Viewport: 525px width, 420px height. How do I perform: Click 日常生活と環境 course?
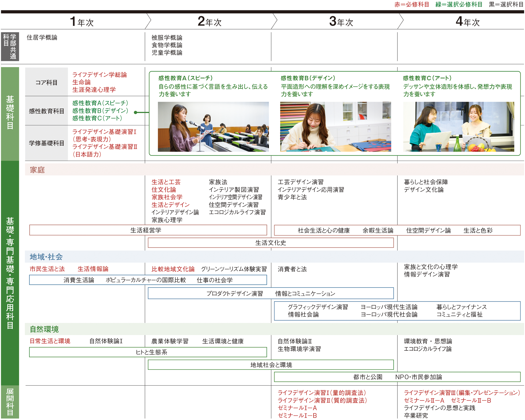click(50, 341)
